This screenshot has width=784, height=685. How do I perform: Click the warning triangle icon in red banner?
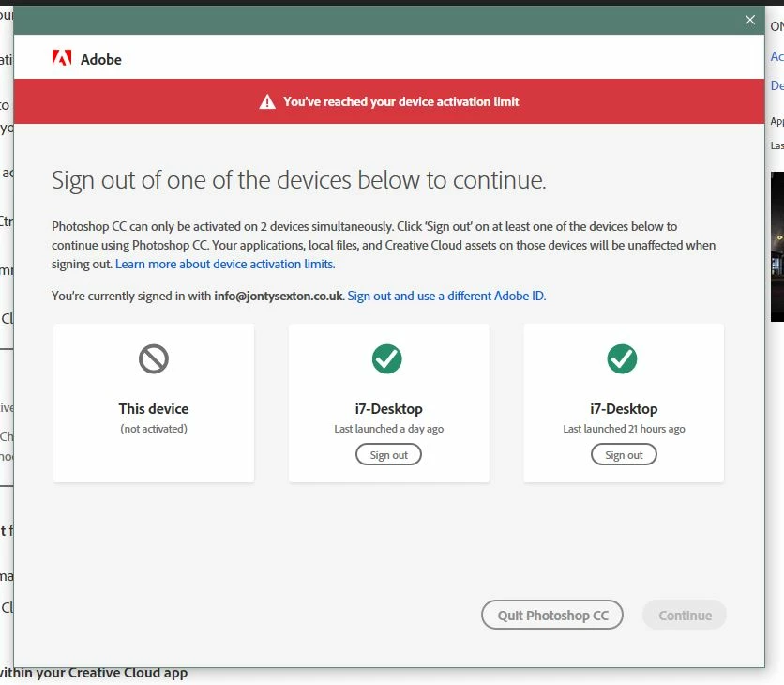[267, 101]
